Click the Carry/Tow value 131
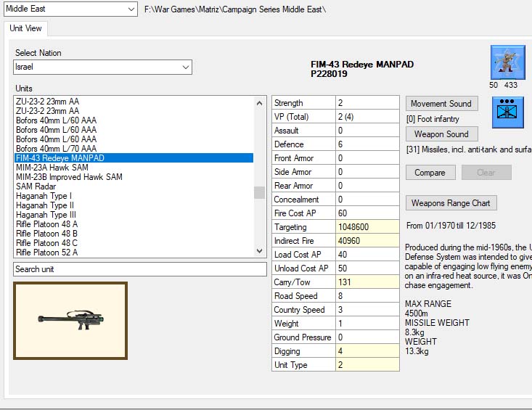 pyautogui.click(x=367, y=282)
